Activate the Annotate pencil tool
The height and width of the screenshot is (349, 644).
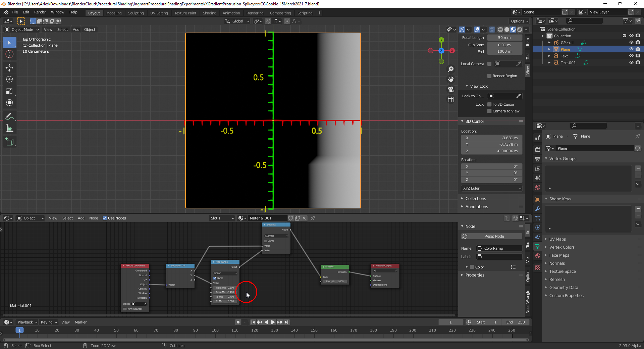[x=9, y=117]
